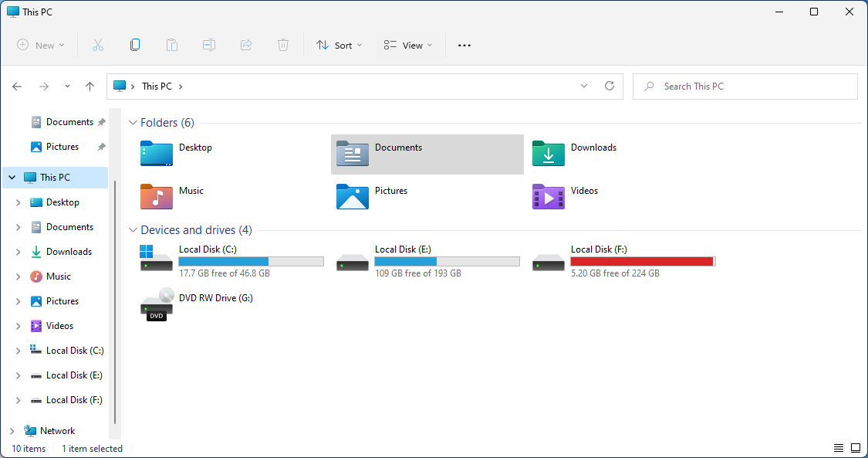Image resolution: width=868 pixels, height=458 pixels.
Task: Click the Copy icon in toolbar
Action: (135, 46)
